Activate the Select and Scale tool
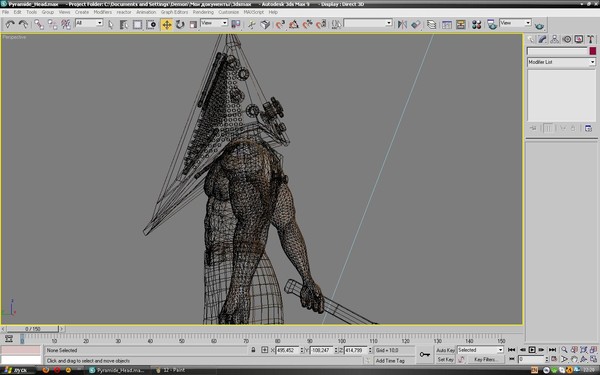The height and width of the screenshot is (375, 600). coord(193,24)
